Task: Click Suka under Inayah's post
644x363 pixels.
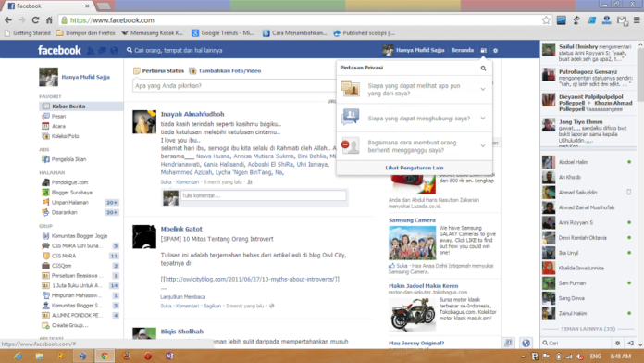Action: coord(166,181)
